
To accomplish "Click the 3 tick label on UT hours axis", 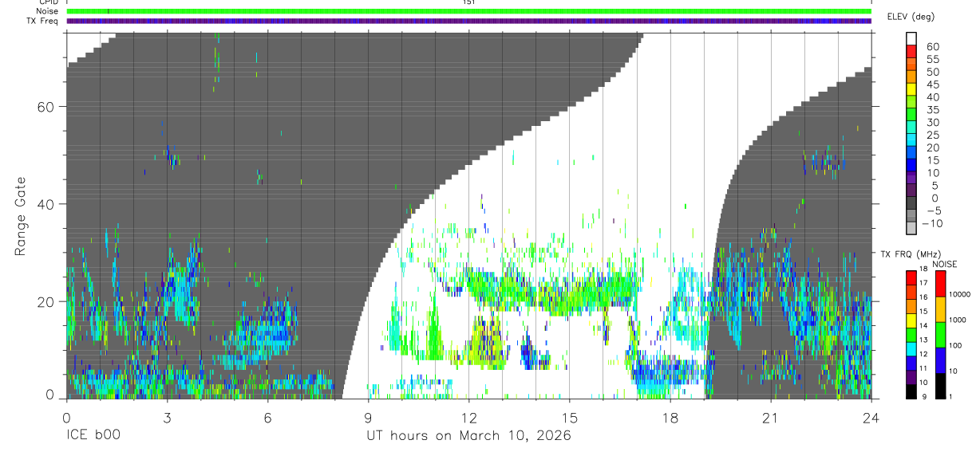I will pos(167,418).
